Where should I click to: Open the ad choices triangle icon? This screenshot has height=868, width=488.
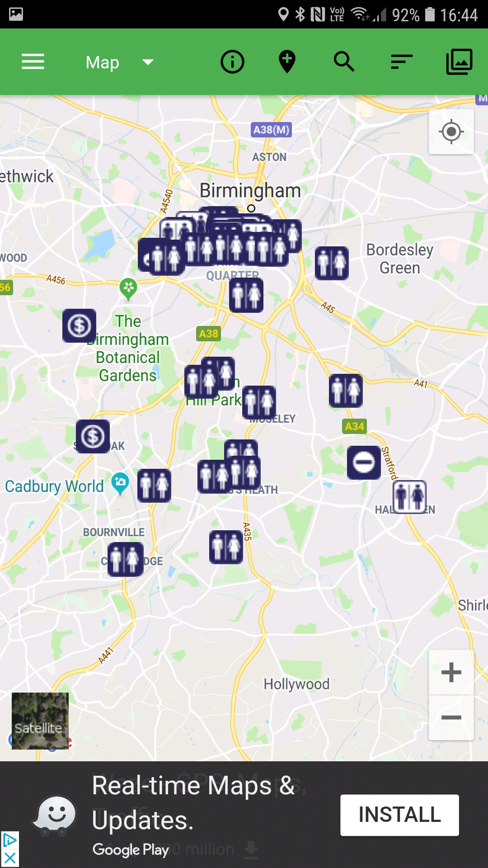pos(9,841)
